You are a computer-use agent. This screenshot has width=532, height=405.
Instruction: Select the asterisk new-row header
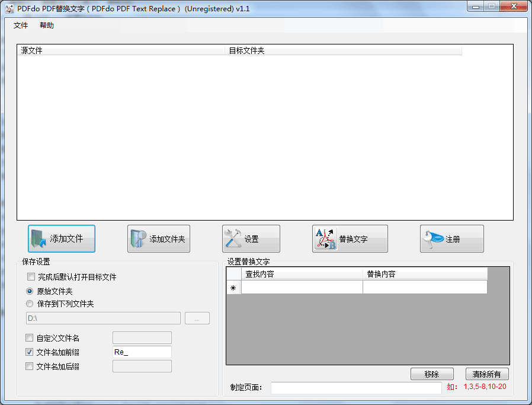coord(233,288)
